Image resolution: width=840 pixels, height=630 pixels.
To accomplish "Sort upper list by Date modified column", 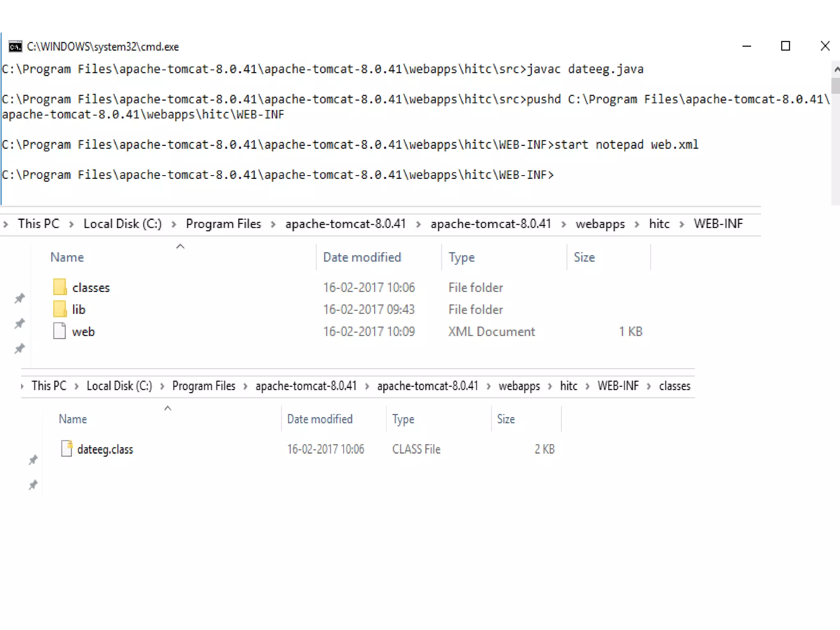I will coord(362,257).
